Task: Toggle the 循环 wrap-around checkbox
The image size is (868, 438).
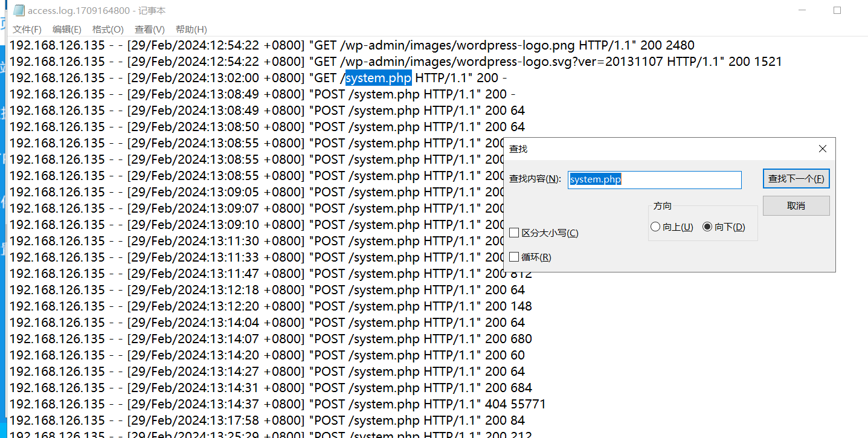Action: point(515,257)
